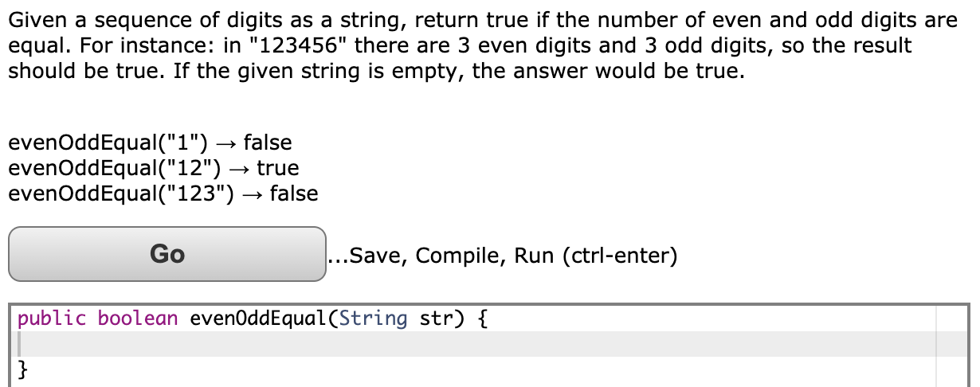Viewport: 980px width, 387px height.
Task: Click the Go button
Action: click(x=167, y=254)
